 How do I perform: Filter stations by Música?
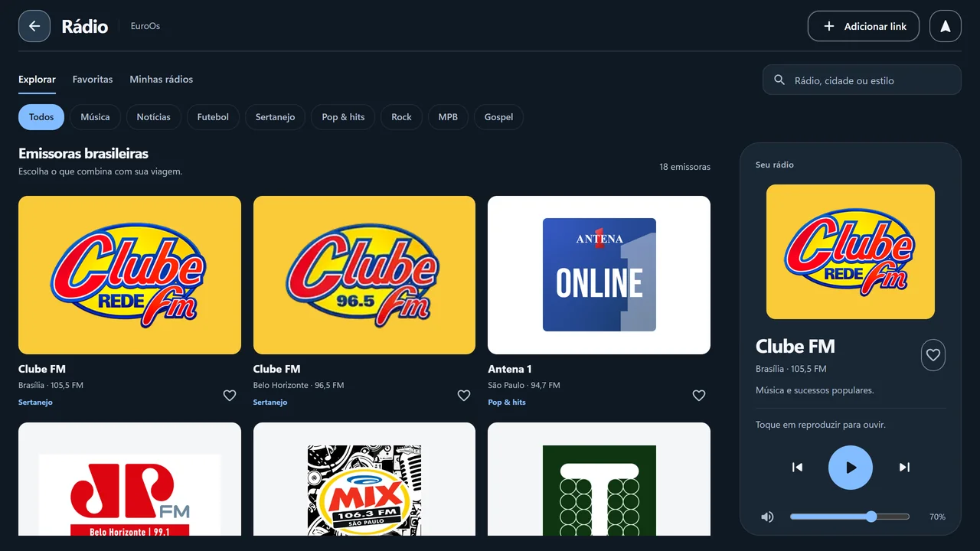[95, 117]
